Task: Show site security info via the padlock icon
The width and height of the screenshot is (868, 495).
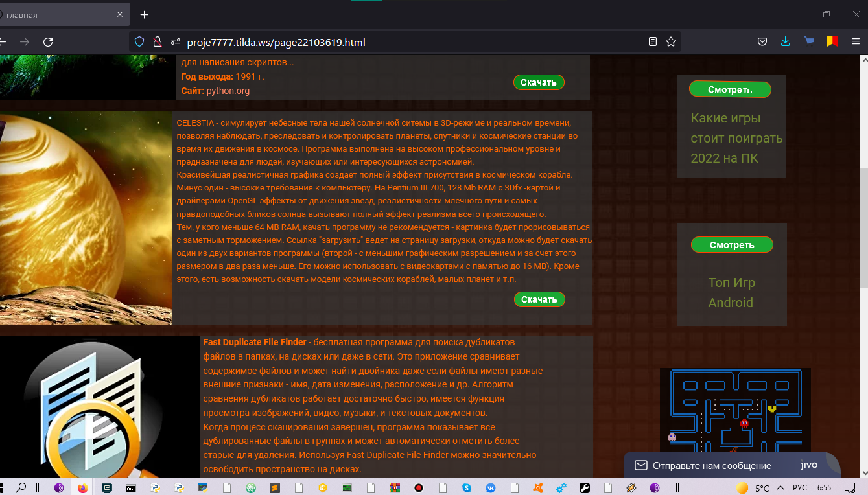Action: (x=156, y=42)
